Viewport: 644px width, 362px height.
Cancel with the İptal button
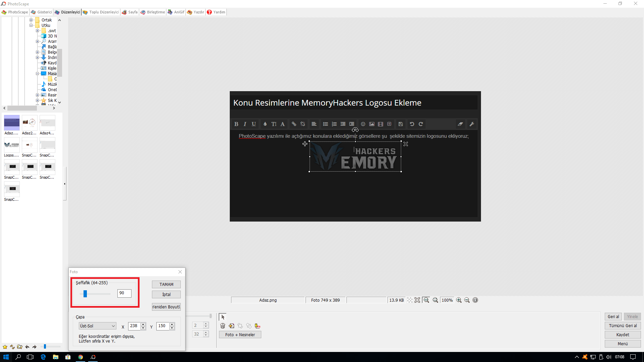click(166, 294)
